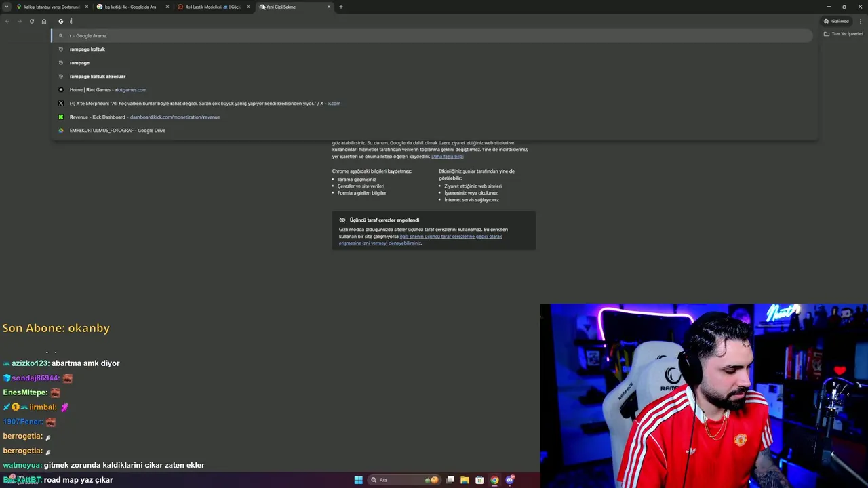Close the İstanbul–Dortmund maps tab
Image resolution: width=868 pixels, height=488 pixels.
pos(87,7)
